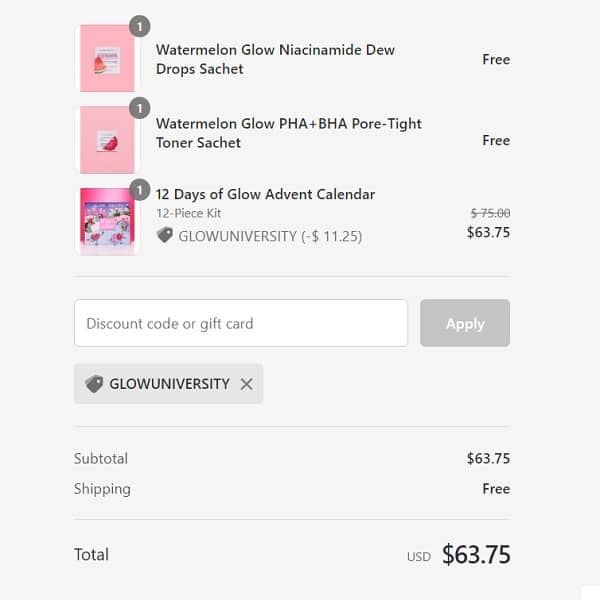Viewport: 600px width, 600px height.
Task: Select the Watermelon Glow Niacinamide Dew Drops title
Action: click(x=275, y=59)
